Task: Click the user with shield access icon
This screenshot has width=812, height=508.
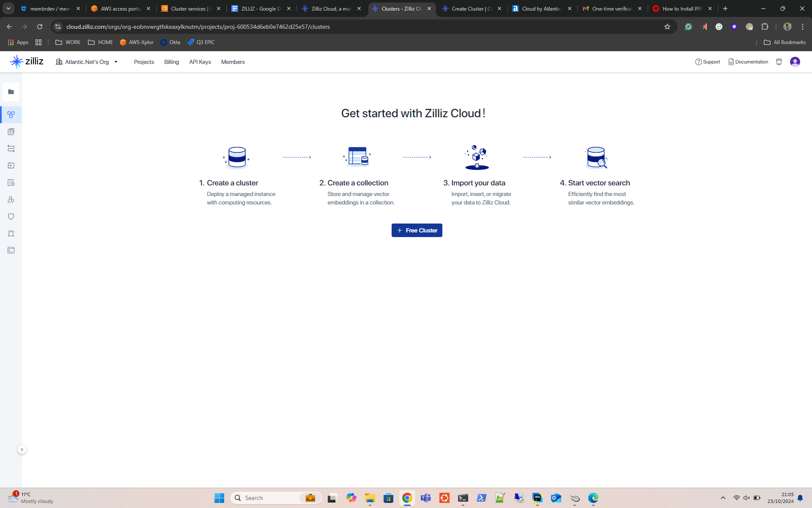Action: [x=11, y=199]
